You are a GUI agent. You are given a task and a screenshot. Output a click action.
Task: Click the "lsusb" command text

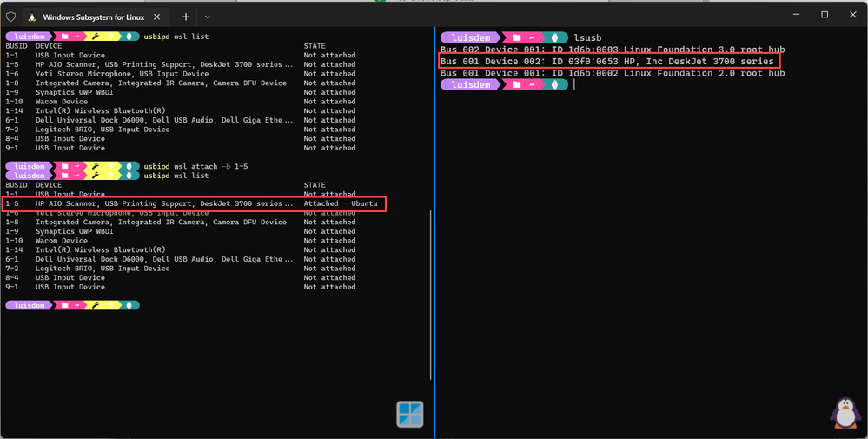point(587,37)
